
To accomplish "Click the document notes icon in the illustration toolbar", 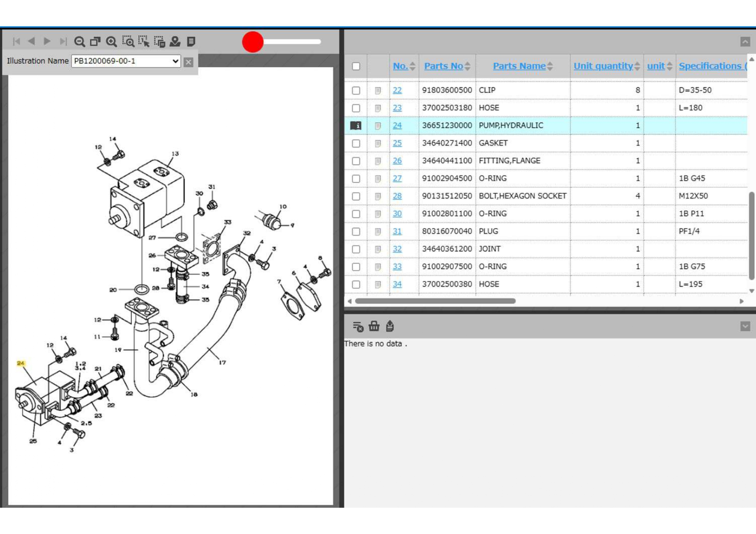I will [x=191, y=41].
